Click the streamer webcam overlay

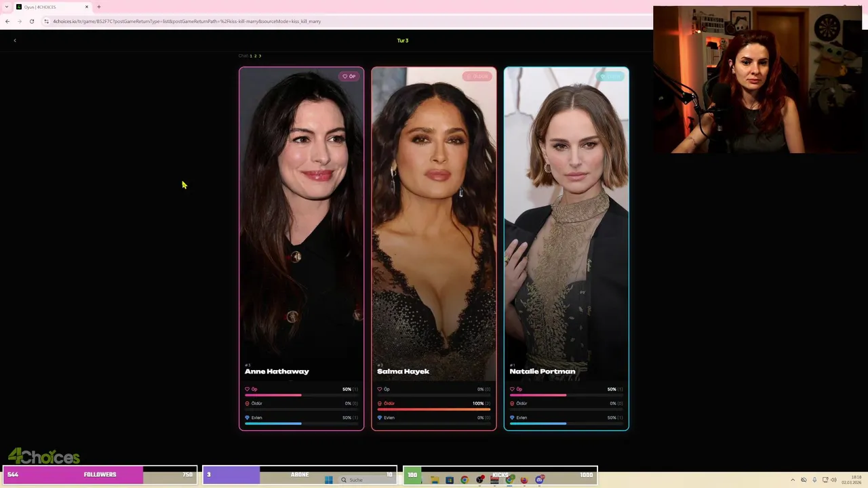click(x=757, y=79)
